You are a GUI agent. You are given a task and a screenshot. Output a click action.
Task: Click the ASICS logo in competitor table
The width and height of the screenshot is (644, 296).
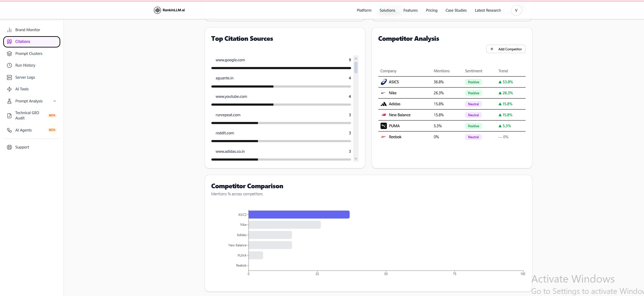[x=384, y=82]
